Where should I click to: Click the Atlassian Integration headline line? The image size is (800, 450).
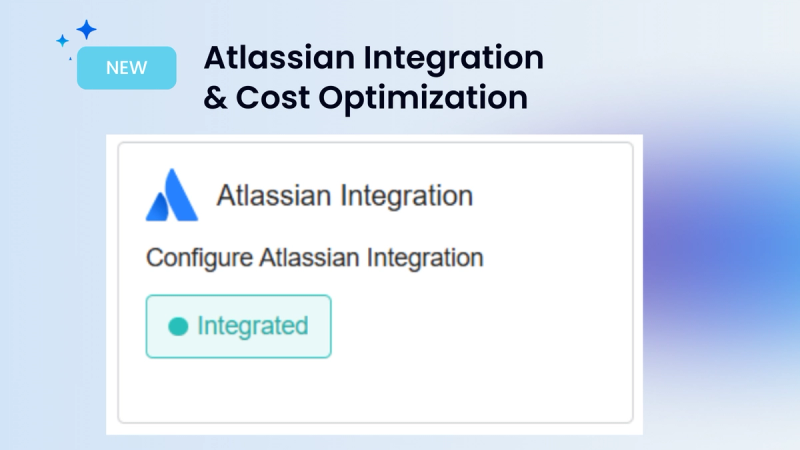(374, 57)
